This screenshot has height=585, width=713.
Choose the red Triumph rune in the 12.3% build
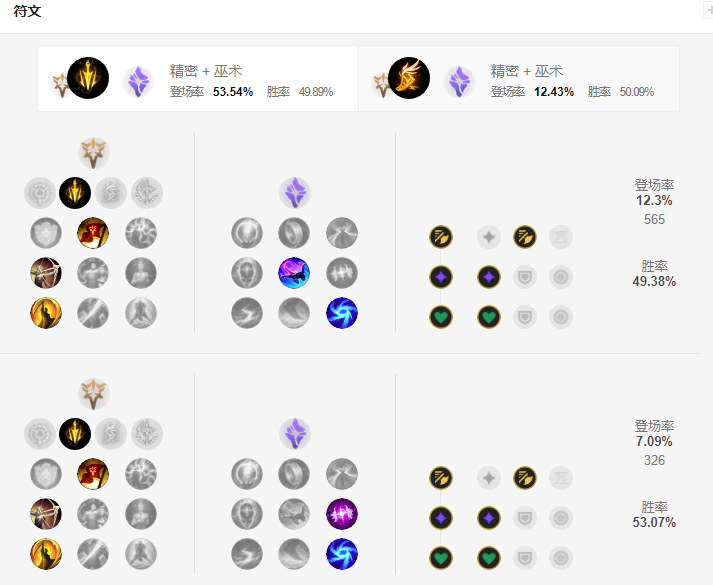tap(93, 233)
